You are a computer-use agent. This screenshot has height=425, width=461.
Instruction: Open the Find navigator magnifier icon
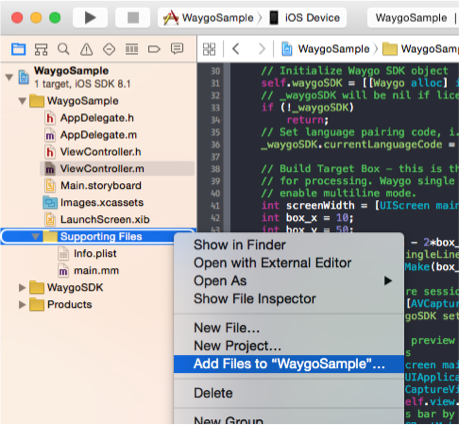[x=63, y=49]
